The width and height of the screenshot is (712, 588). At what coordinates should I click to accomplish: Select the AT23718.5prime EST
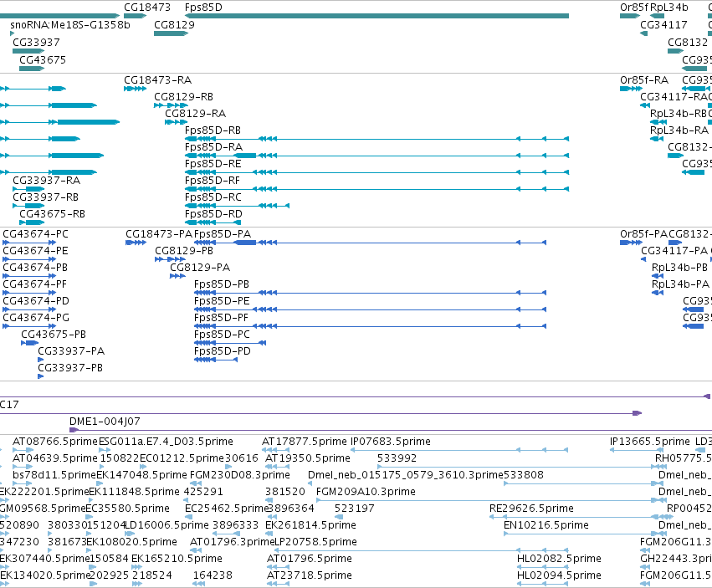tap(278, 584)
